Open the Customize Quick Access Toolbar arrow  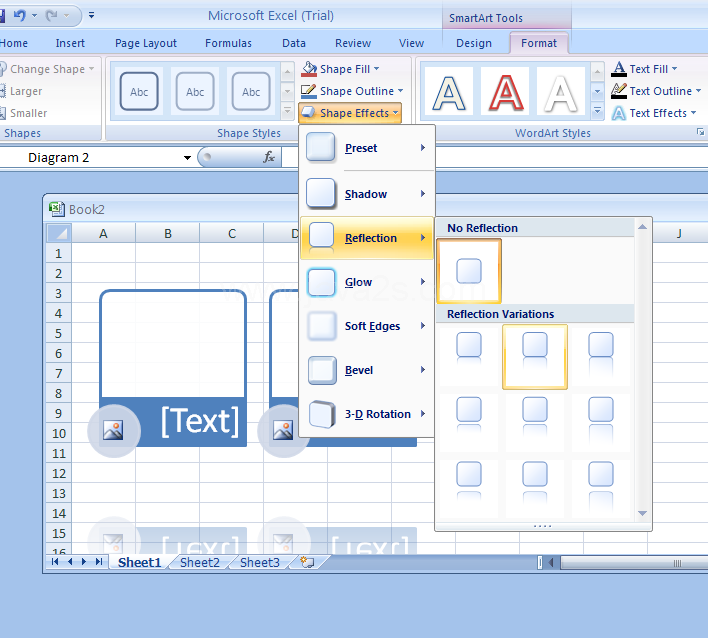[91, 15]
